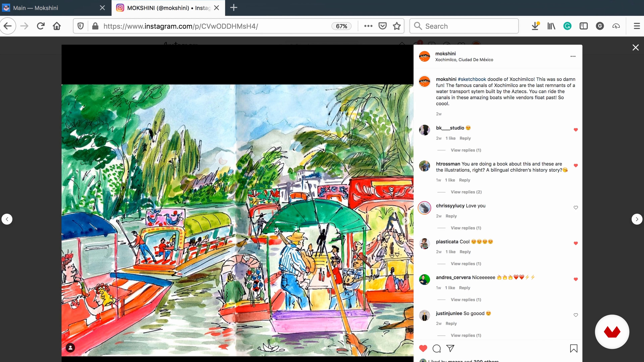This screenshot has height=362, width=644.
Task: Reply to chrissyylucy's comment
Action: point(451,216)
